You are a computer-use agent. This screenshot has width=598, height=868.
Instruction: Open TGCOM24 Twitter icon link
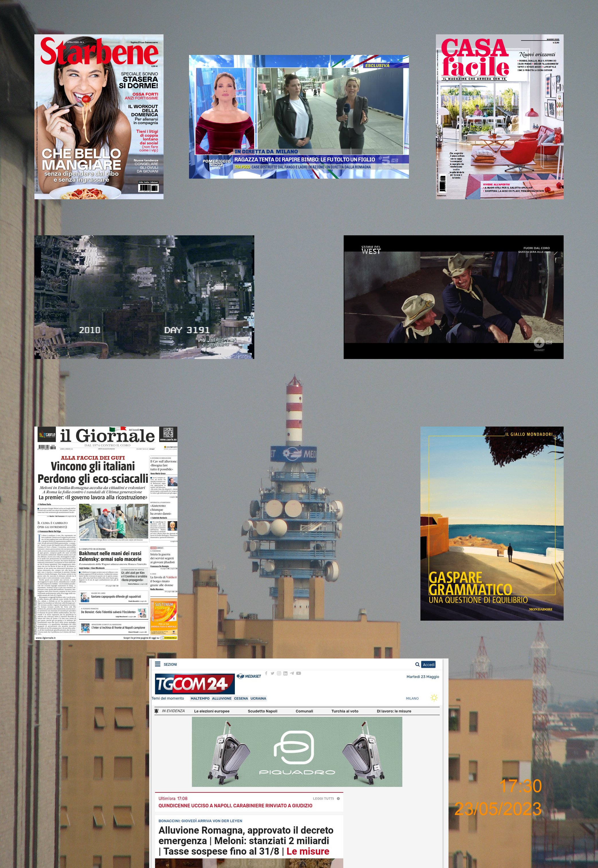[272, 673]
